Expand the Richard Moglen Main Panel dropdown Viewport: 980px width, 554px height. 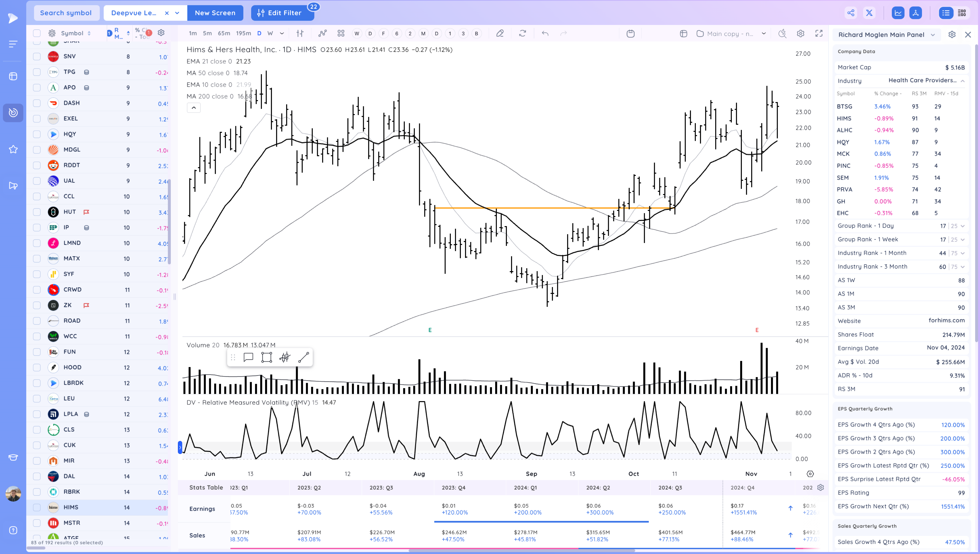[x=932, y=35]
